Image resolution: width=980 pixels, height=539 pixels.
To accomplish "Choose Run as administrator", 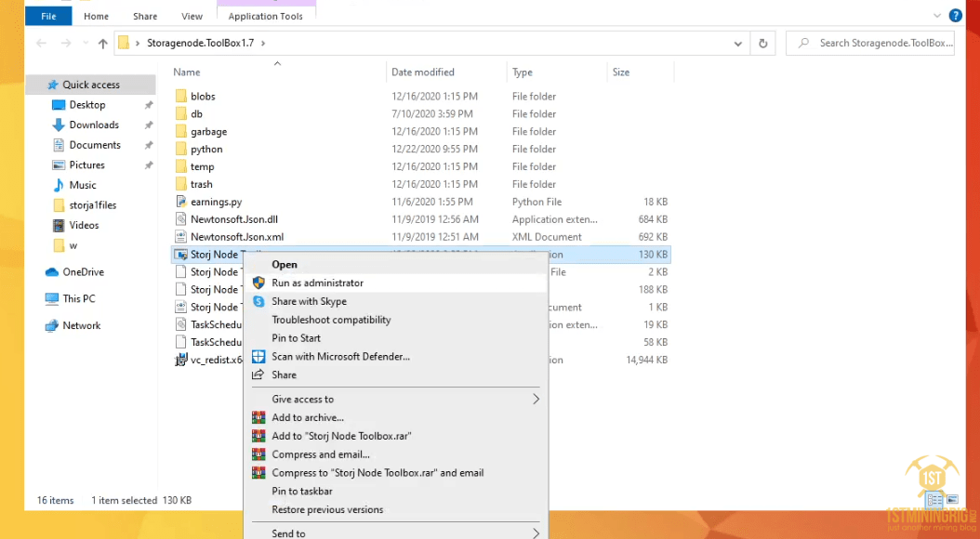I will point(396,283).
